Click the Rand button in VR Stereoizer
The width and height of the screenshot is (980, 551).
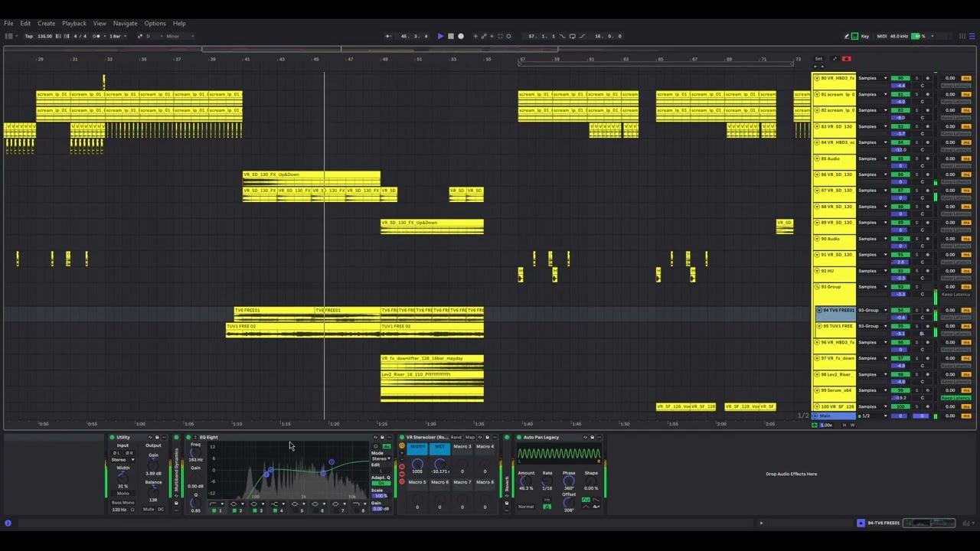[456, 438]
